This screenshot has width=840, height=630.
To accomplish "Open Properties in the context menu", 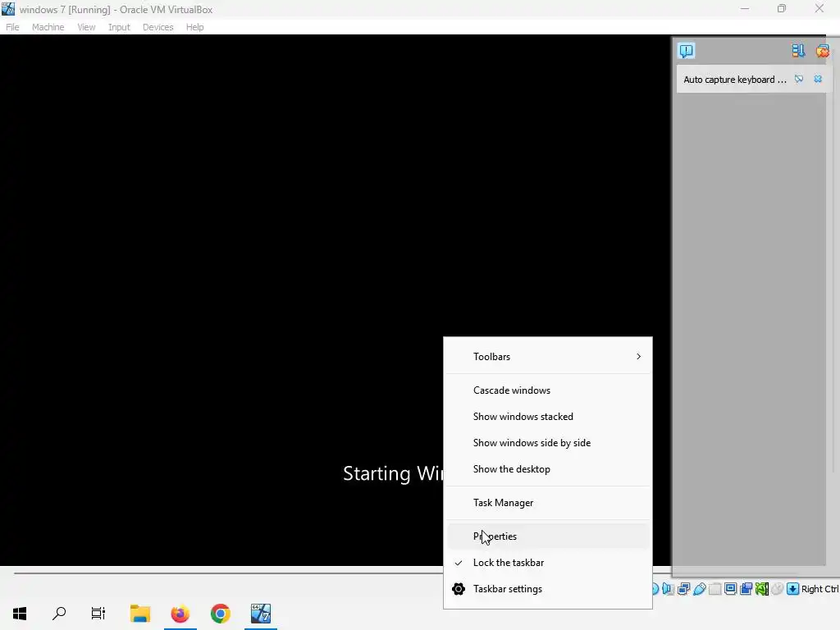I will pos(548,536).
